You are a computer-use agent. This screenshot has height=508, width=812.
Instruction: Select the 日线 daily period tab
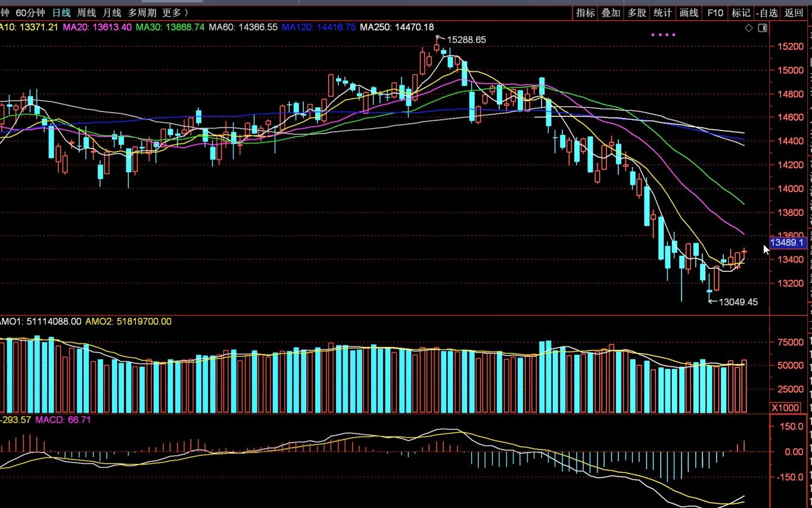pyautogui.click(x=61, y=13)
